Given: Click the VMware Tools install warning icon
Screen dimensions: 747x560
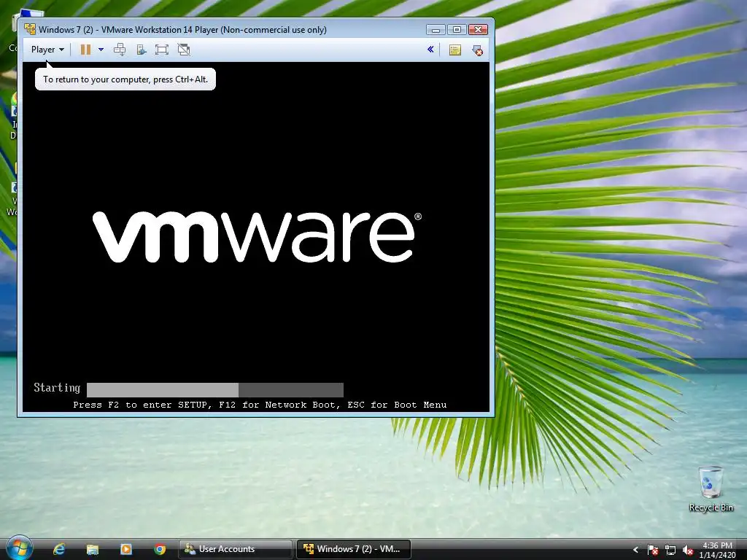Looking at the screenshot, I should [x=477, y=50].
